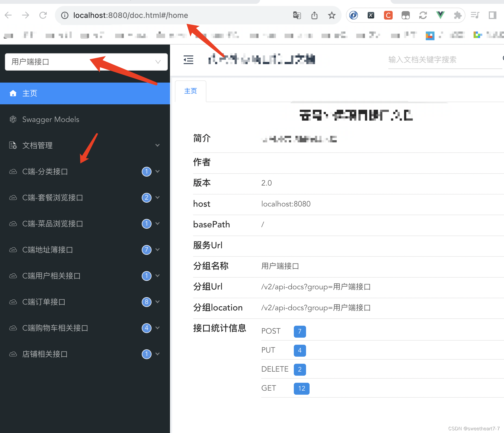The height and width of the screenshot is (433, 504).
Task: Click the Swagger Models cube icon
Action: pyautogui.click(x=13, y=119)
